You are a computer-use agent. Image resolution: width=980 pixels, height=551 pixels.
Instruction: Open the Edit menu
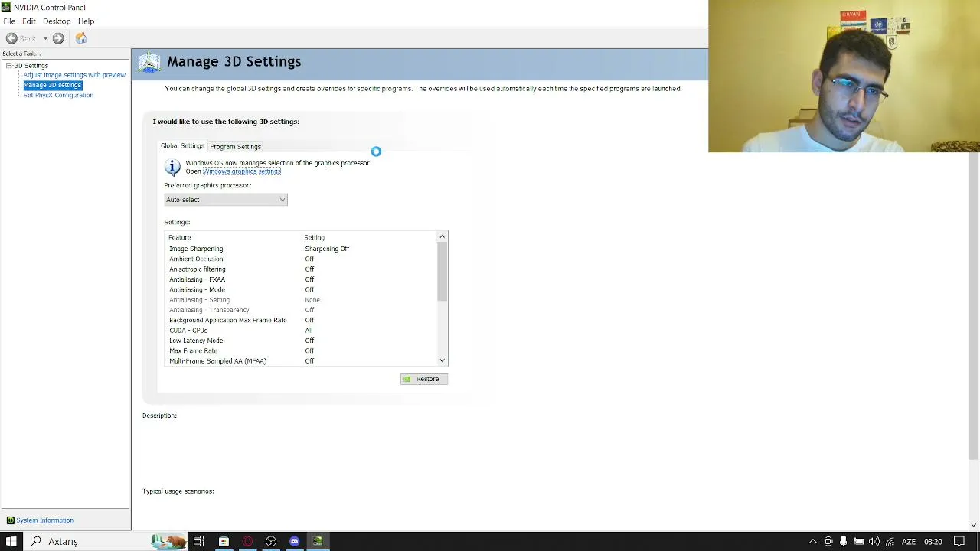tap(29, 21)
